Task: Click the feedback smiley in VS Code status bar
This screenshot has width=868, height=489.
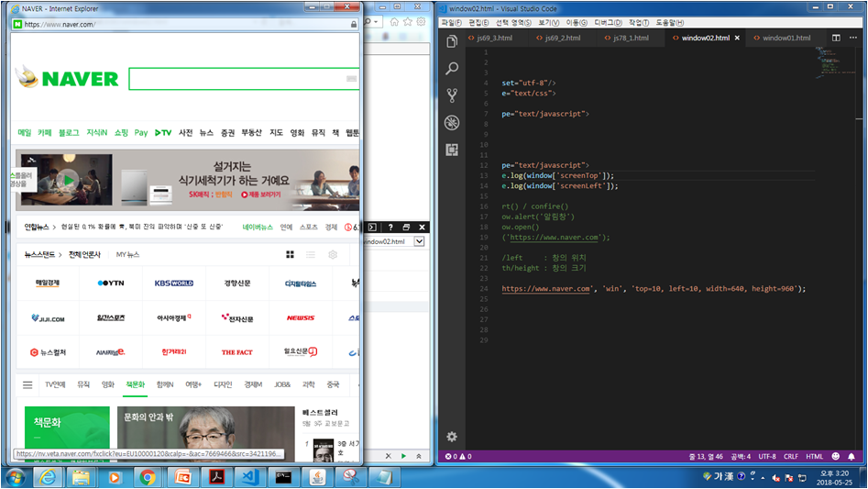Action: point(835,456)
